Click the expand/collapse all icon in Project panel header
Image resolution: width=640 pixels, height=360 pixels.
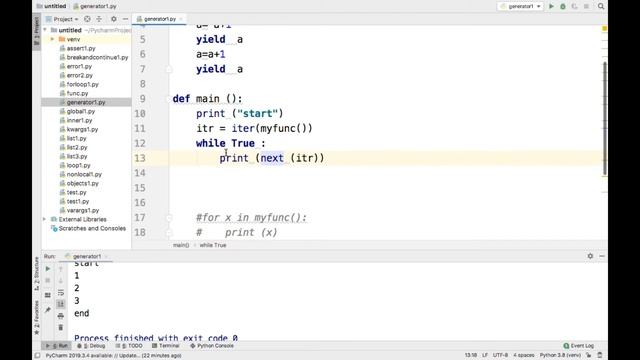coord(99,19)
